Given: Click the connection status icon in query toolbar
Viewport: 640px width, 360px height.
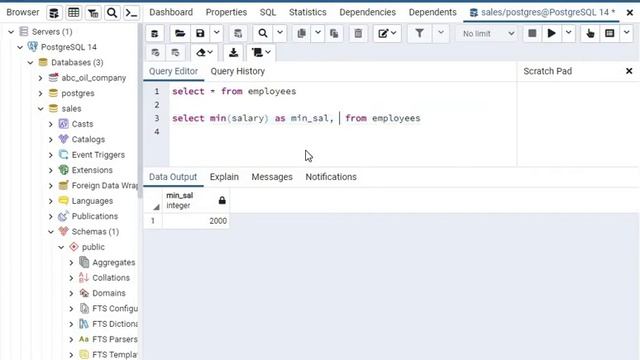Looking at the screenshot, I should click(155, 33).
